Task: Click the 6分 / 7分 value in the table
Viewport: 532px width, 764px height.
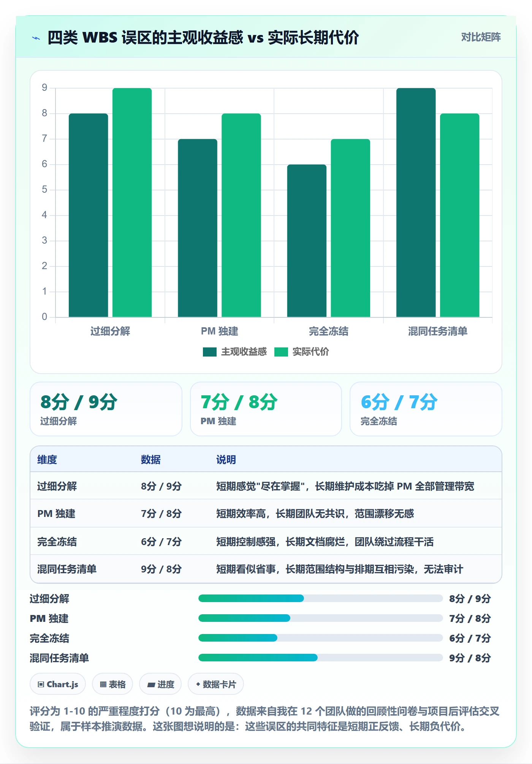Action: click(161, 542)
